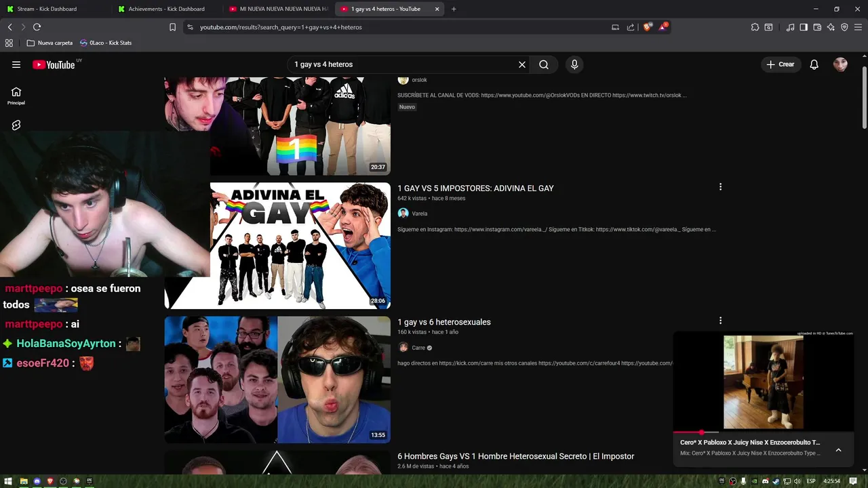Open the browser main menu
The image size is (868, 488).
point(859,27)
